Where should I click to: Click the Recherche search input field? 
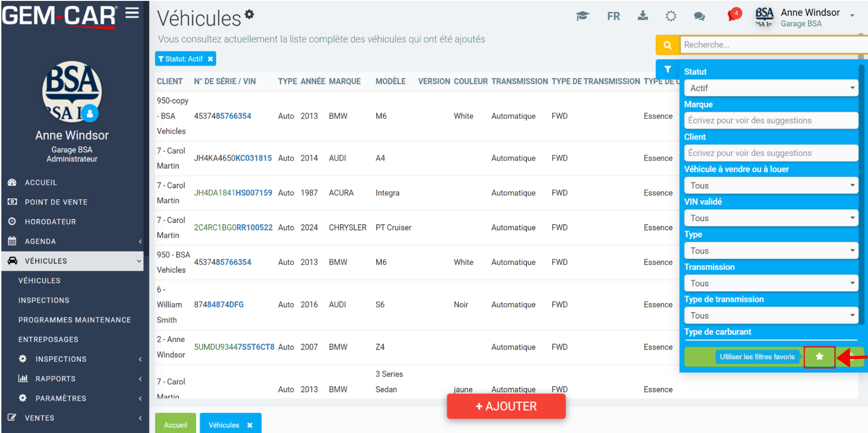coord(773,45)
